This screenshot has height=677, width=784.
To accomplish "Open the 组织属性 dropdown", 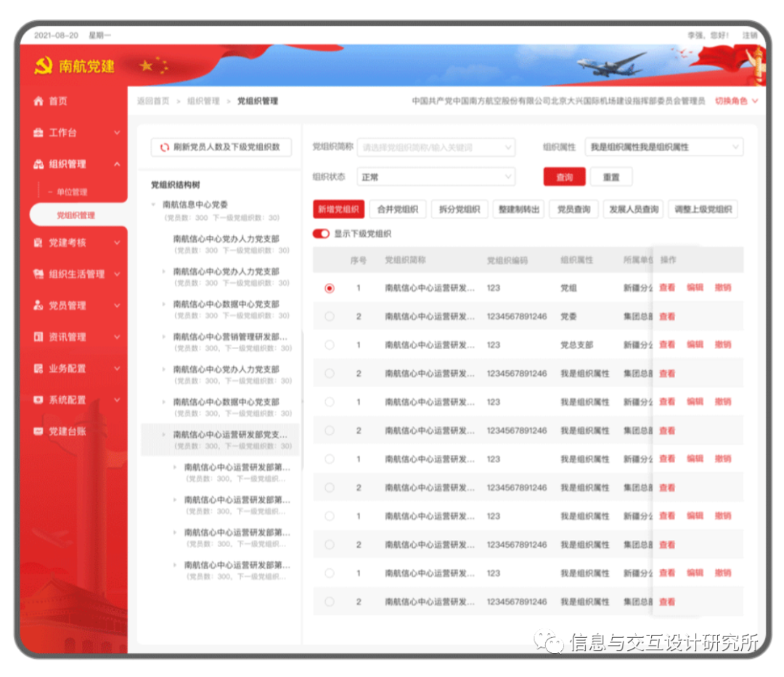I will tap(664, 147).
